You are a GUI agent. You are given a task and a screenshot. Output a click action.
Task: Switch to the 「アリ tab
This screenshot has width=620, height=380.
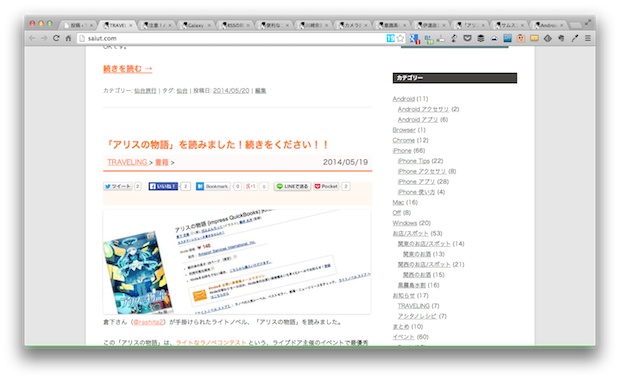coord(470,25)
